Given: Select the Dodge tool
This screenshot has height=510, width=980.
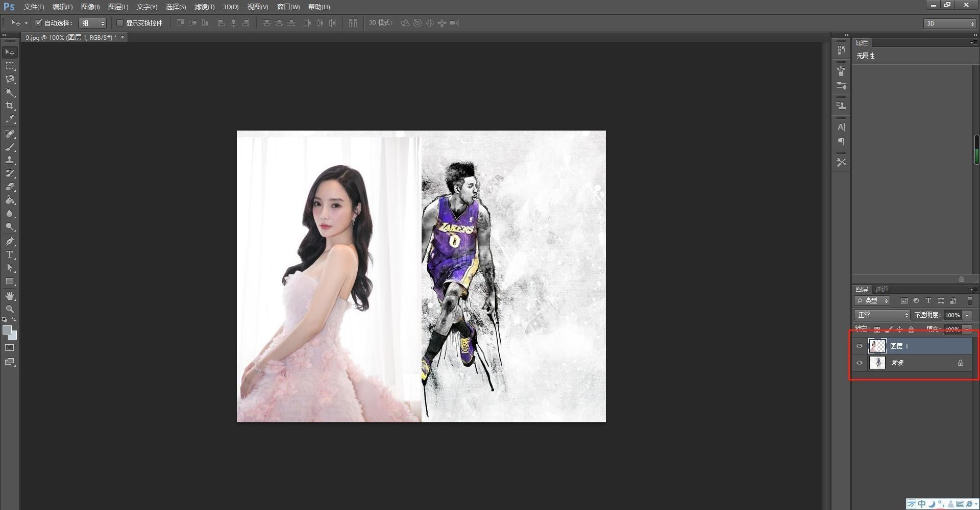Looking at the screenshot, I should 10,226.
